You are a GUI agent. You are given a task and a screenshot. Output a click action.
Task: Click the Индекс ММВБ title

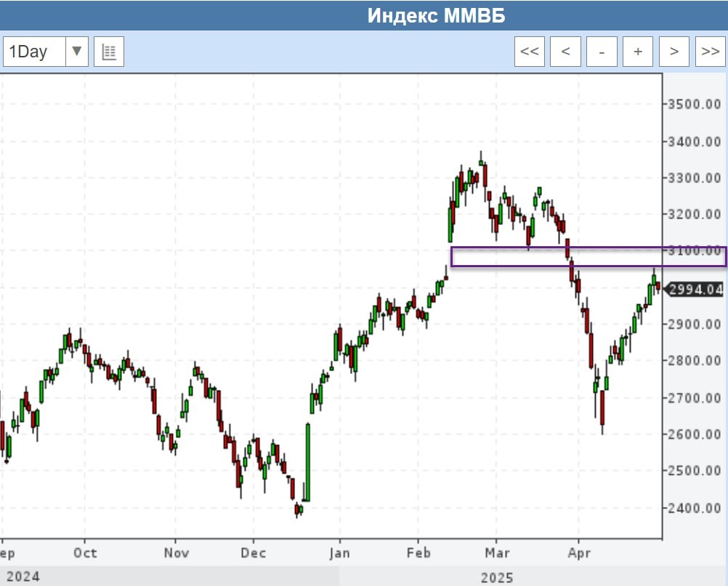pyautogui.click(x=436, y=16)
